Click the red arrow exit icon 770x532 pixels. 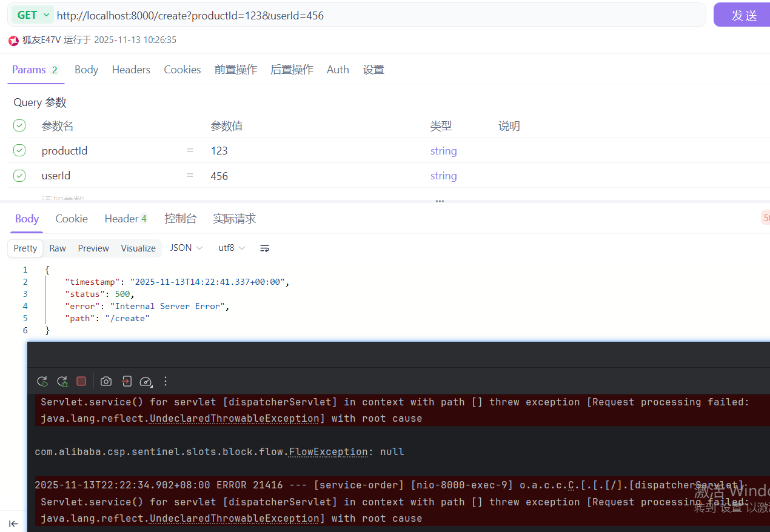[126, 381]
